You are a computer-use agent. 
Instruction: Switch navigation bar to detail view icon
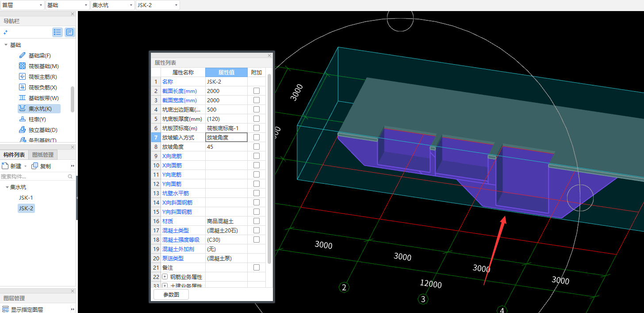70,32
